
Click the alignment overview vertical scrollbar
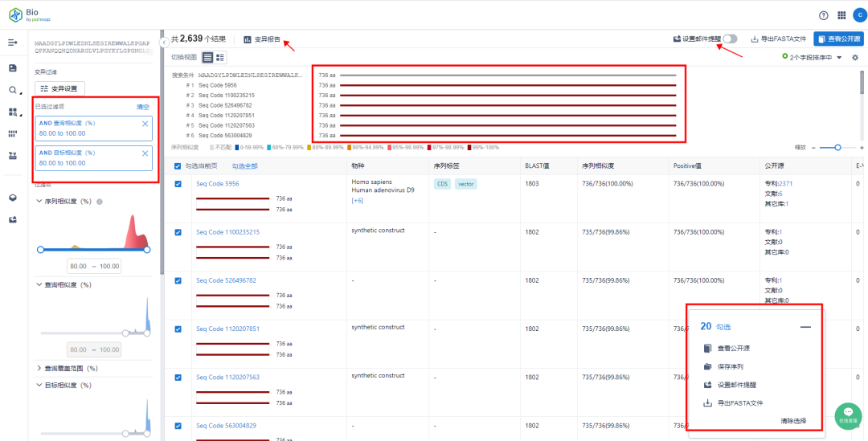click(x=862, y=83)
